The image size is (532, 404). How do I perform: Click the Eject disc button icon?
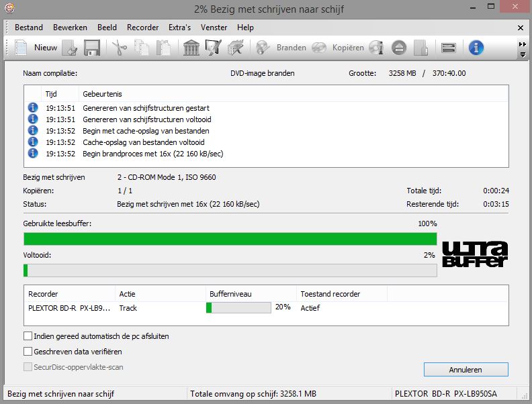click(398, 48)
